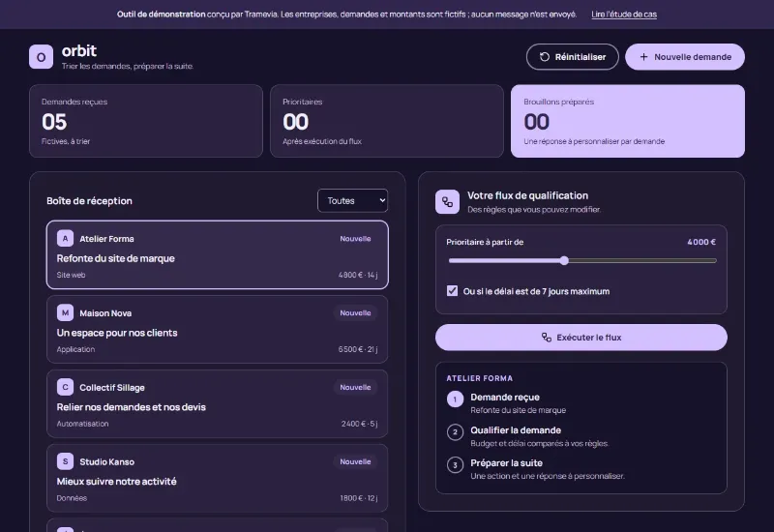
Task: Uncheck the 7 jours maximum delay checkbox
Action: (452, 291)
